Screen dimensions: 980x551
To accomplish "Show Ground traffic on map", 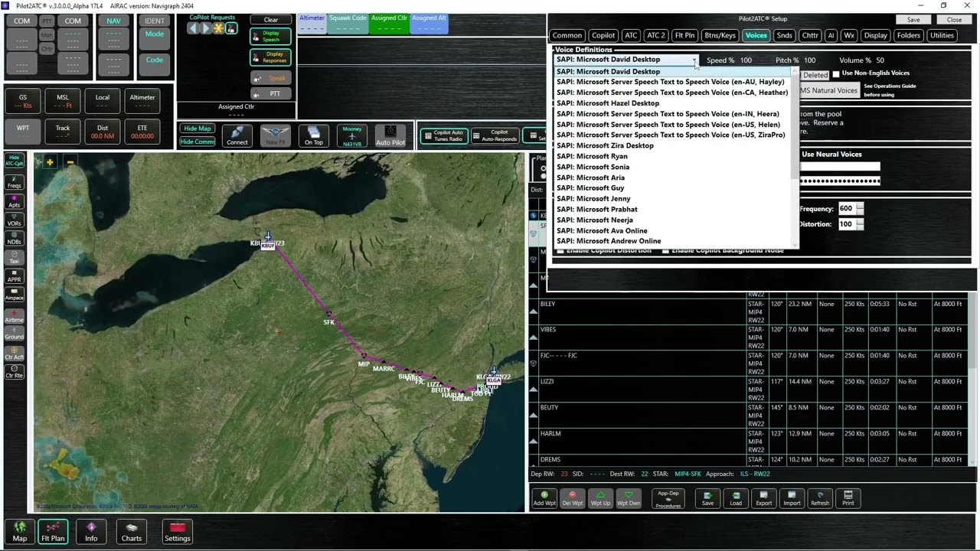I will coord(14,333).
